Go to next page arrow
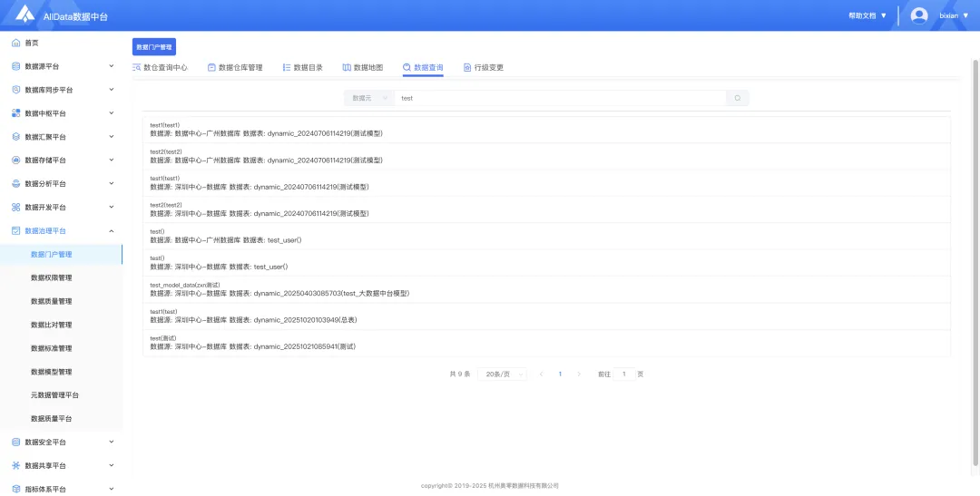 (579, 374)
